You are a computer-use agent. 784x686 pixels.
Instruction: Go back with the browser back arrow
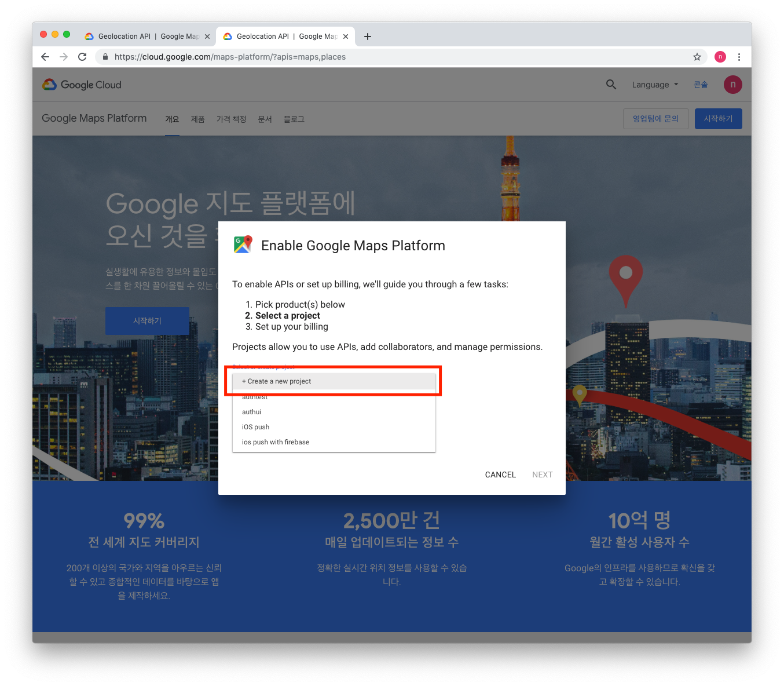(45, 57)
